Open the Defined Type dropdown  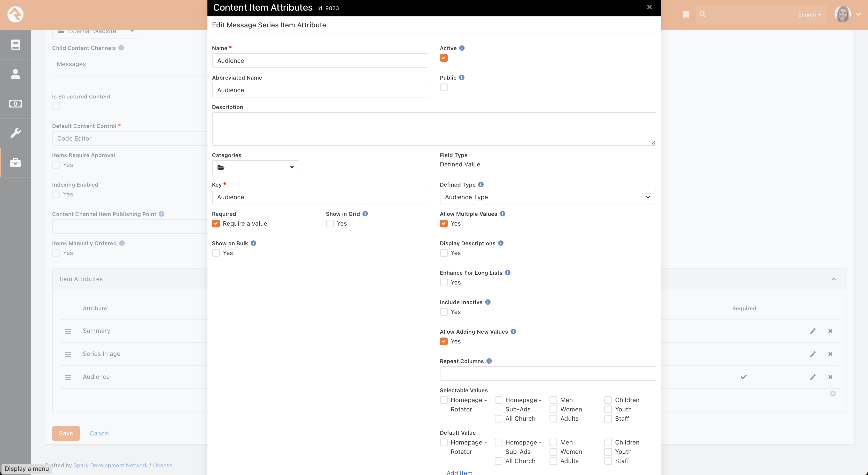point(548,197)
